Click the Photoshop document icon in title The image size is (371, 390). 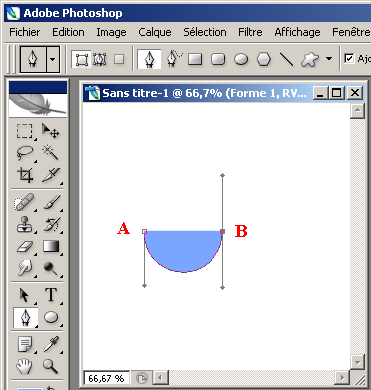[x=92, y=93]
